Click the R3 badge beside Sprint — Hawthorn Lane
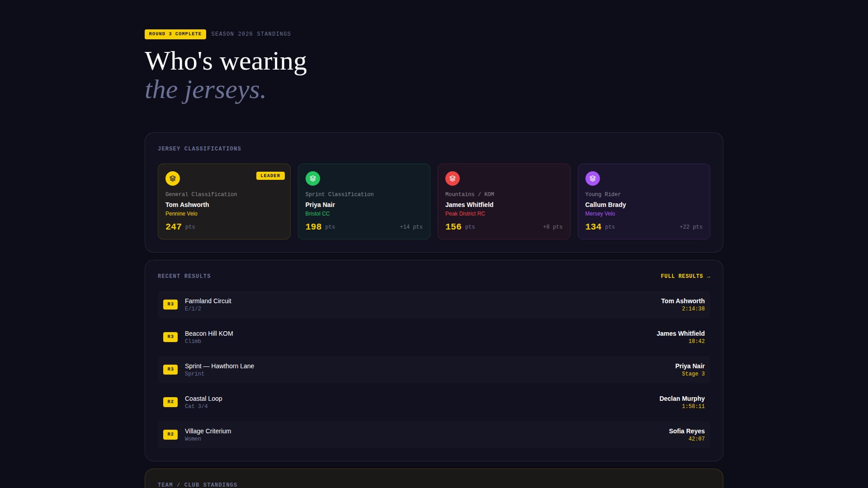 (x=170, y=370)
